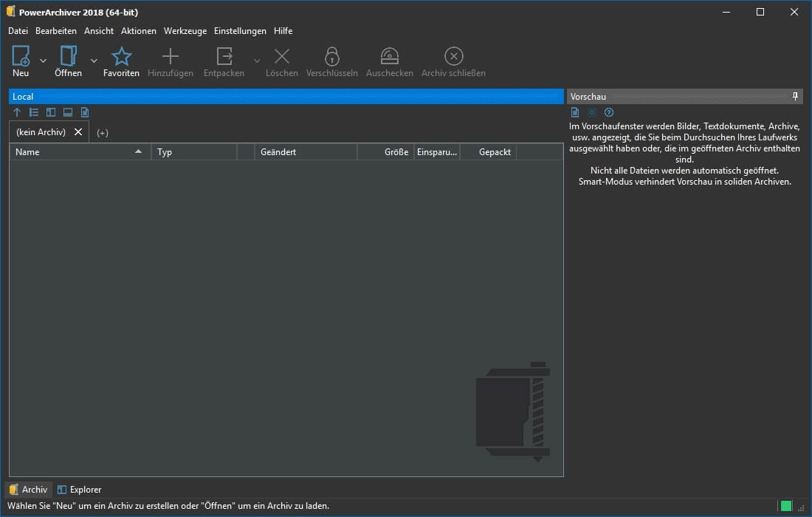Click the green status indicator in status bar
The height and width of the screenshot is (517, 812).
pos(786,506)
